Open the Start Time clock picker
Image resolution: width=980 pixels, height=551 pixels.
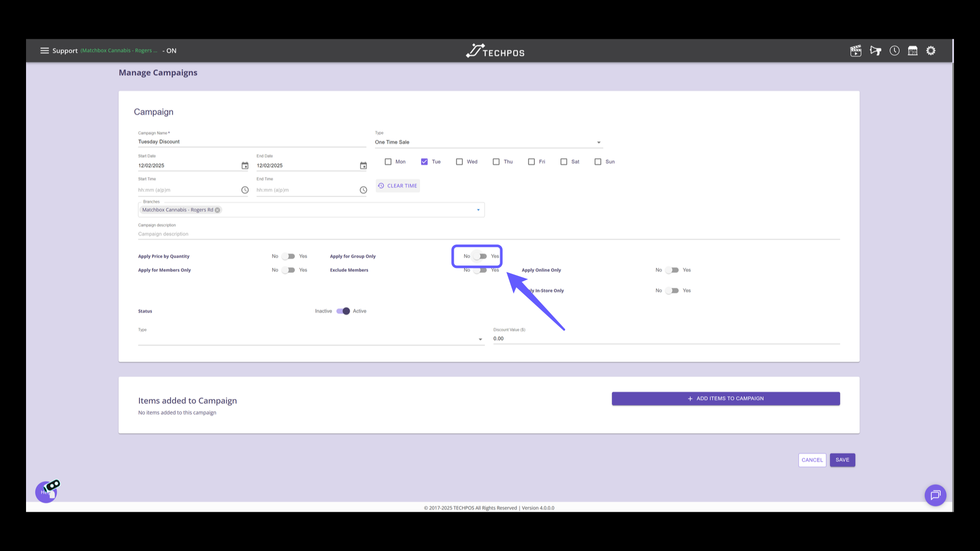click(244, 190)
